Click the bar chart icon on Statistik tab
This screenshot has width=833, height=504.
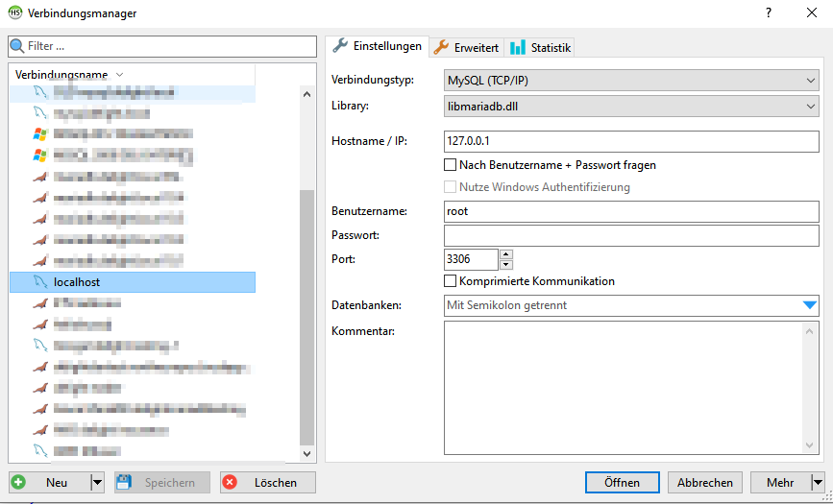point(518,47)
